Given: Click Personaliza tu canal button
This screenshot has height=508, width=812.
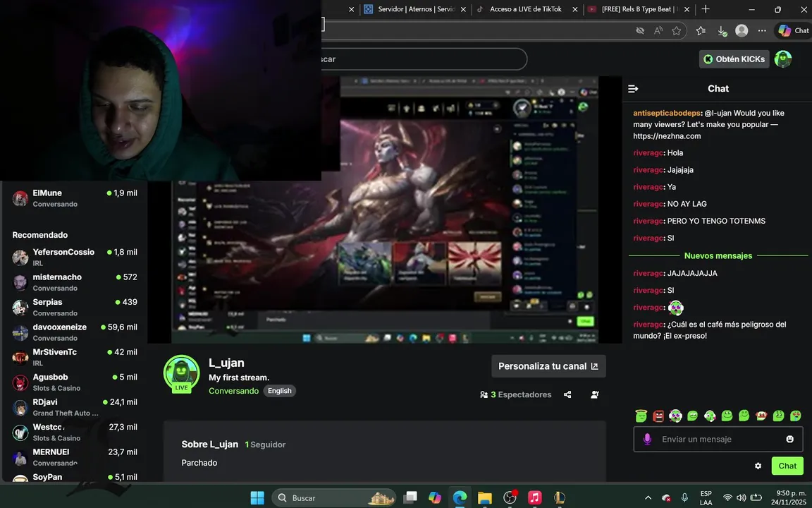Looking at the screenshot, I should [x=548, y=366].
